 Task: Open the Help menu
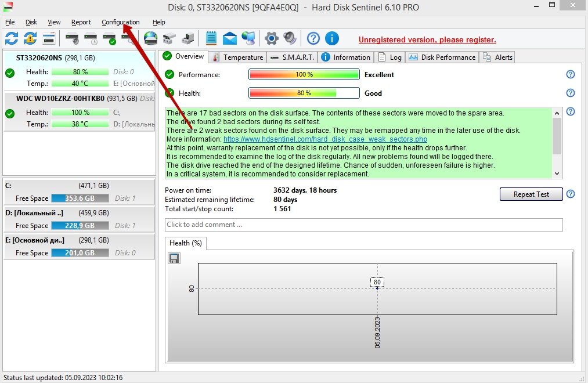158,22
